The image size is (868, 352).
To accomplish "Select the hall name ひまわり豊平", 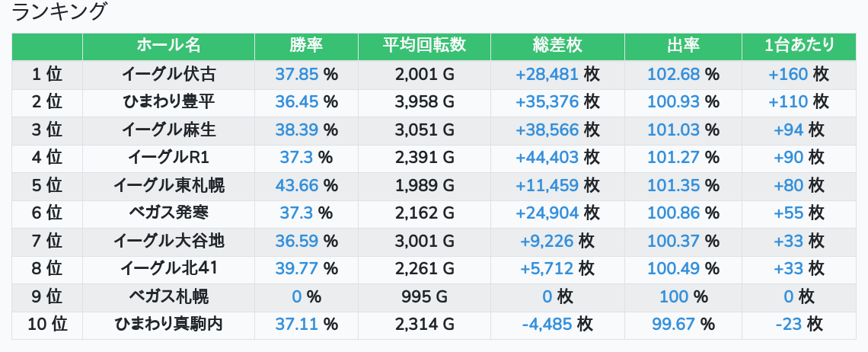I will click(x=168, y=102).
